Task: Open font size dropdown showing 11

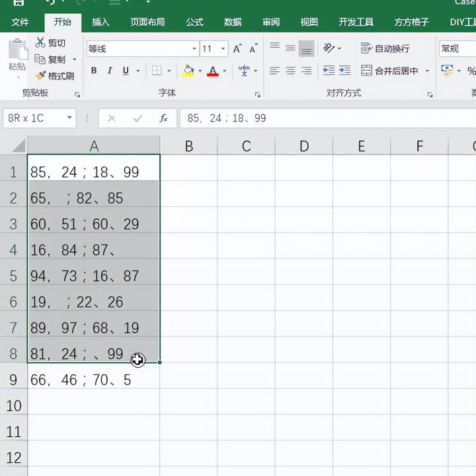Action: (x=223, y=48)
